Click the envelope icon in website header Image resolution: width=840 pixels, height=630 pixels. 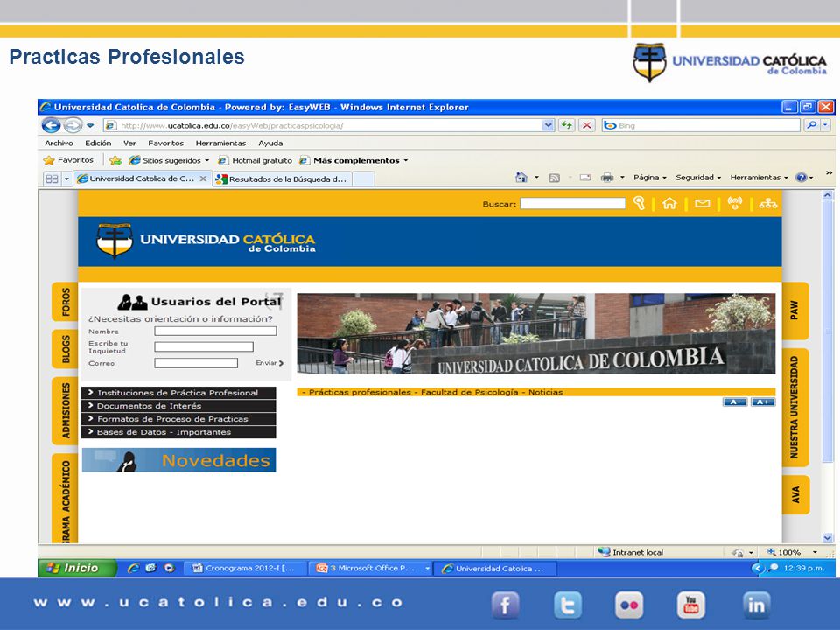click(703, 203)
